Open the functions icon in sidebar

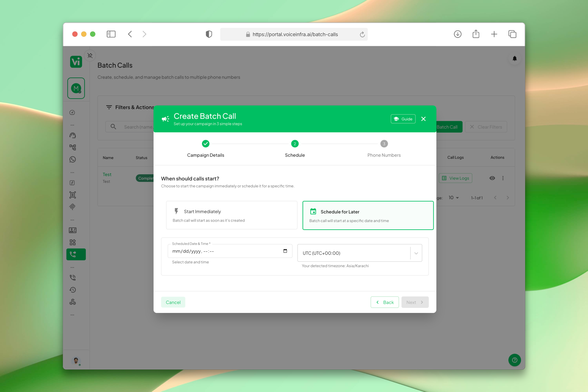[72, 183]
